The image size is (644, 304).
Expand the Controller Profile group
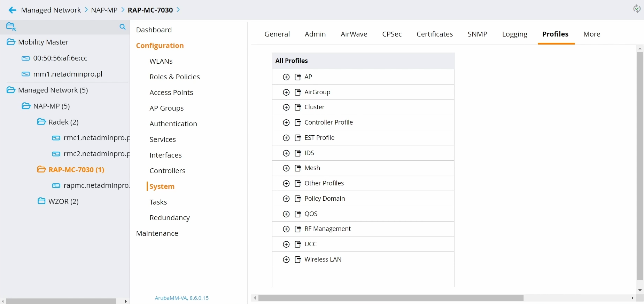coord(286,123)
